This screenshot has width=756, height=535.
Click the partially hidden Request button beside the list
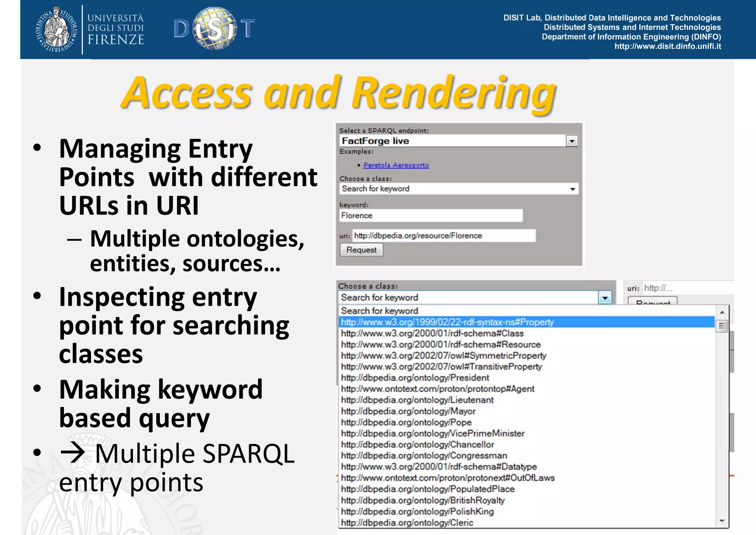pos(653,301)
